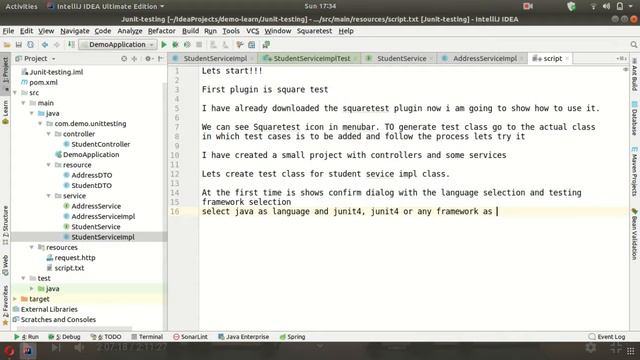Collapse the src folder
The width and height of the screenshot is (640, 360).
15,93
